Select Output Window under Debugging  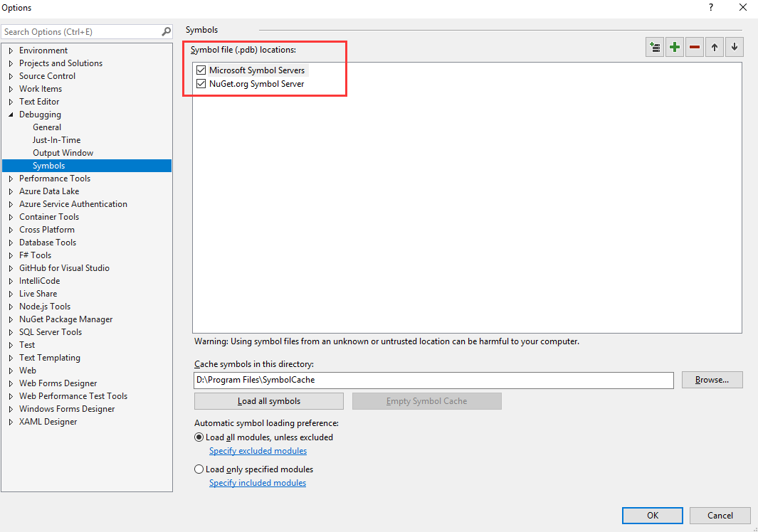pyautogui.click(x=63, y=153)
